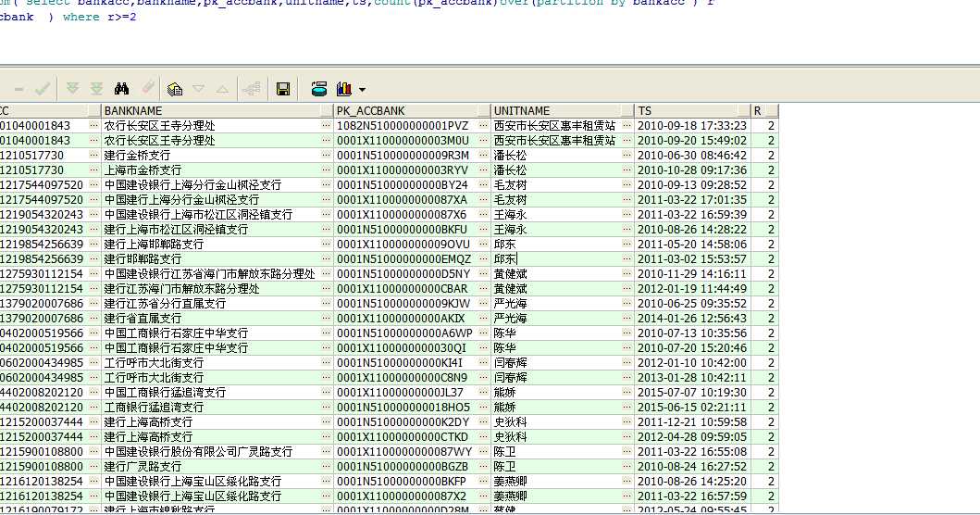
Task: Select timestamp 2011-03-22 16:57:59
Action: [x=692, y=496]
